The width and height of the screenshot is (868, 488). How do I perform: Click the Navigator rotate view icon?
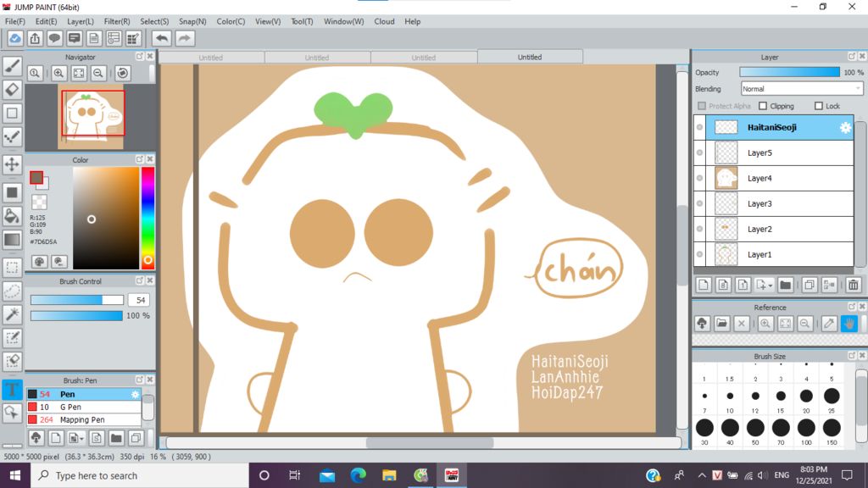pyautogui.click(x=123, y=73)
